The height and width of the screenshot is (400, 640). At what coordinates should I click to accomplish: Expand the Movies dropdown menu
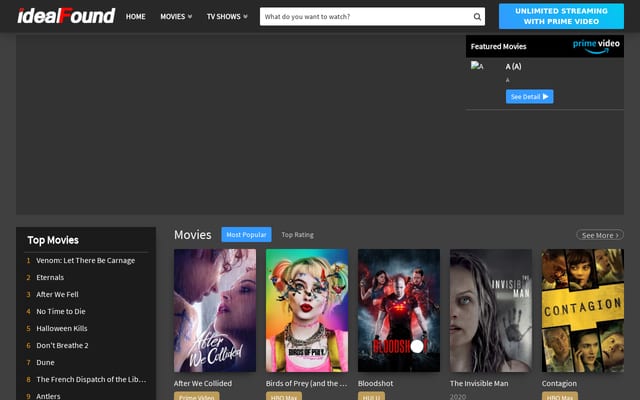coord(176,17)
